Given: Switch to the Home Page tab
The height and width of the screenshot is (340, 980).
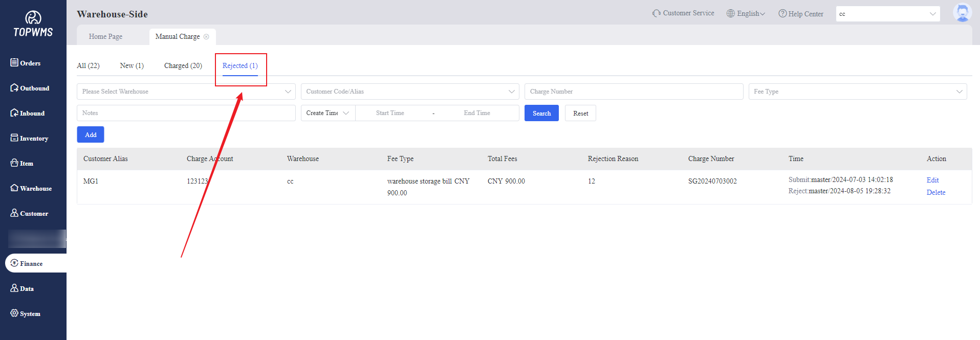Looking at the screenshot, I should (105, 37).
